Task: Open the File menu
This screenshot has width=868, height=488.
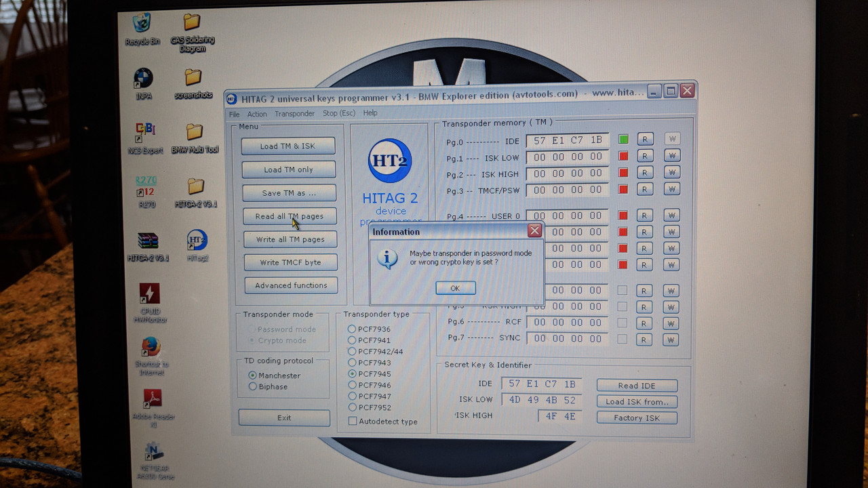Action: (x=234, y=114)
